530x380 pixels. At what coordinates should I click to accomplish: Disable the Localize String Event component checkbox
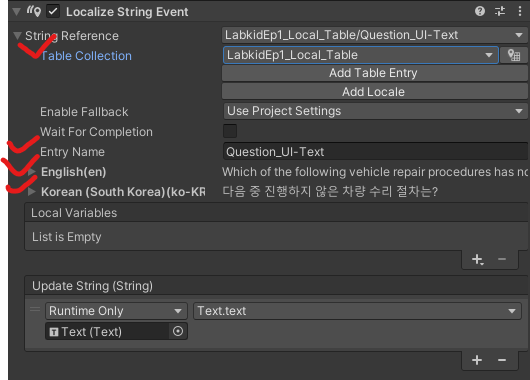click(53, 11)
